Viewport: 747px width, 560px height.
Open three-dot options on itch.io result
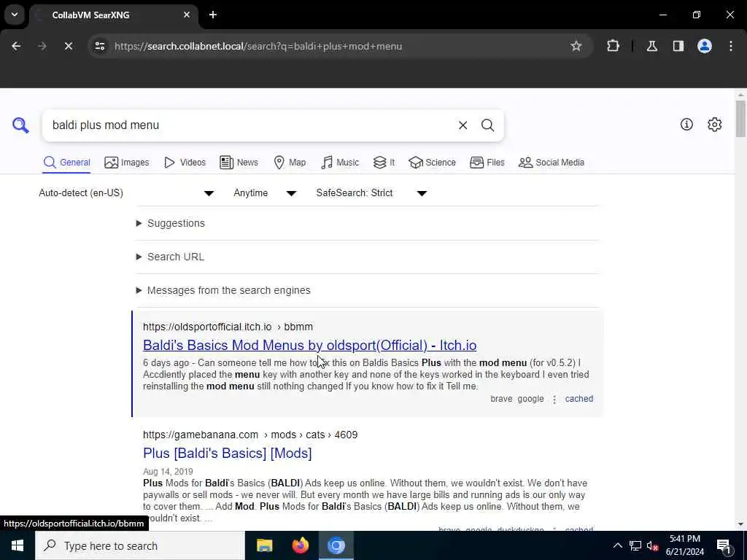pos(554,400)
